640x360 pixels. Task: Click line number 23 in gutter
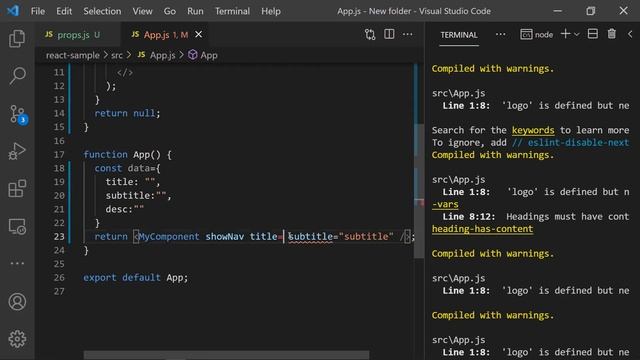59,237
